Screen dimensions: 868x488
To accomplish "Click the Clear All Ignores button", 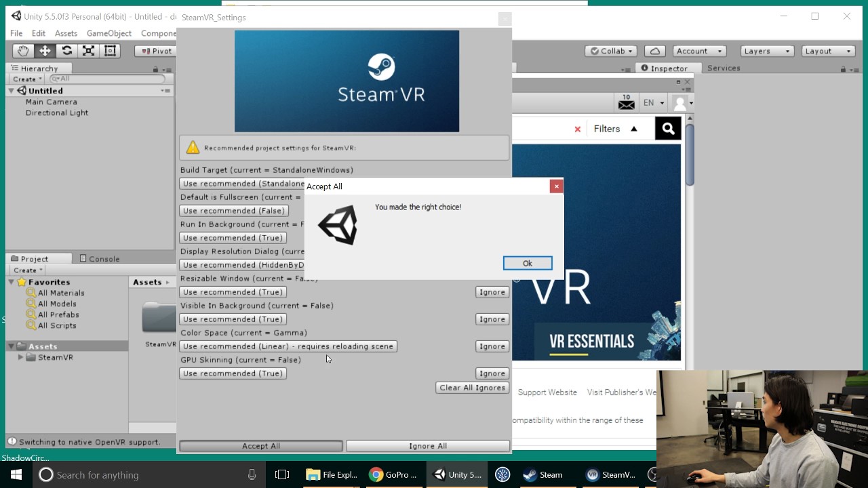I will coord(473,388).
